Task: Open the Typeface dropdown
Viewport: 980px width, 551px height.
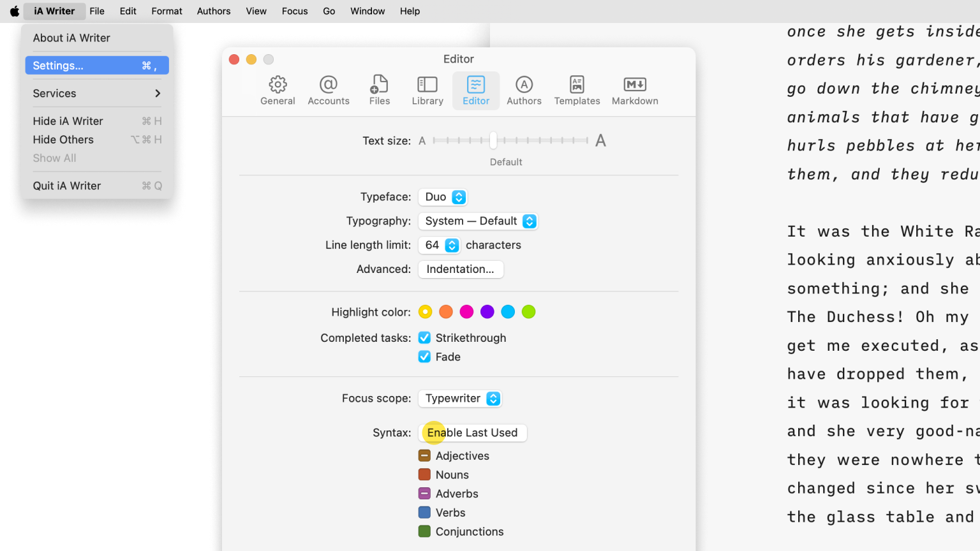Action: (x=443, y=196)
